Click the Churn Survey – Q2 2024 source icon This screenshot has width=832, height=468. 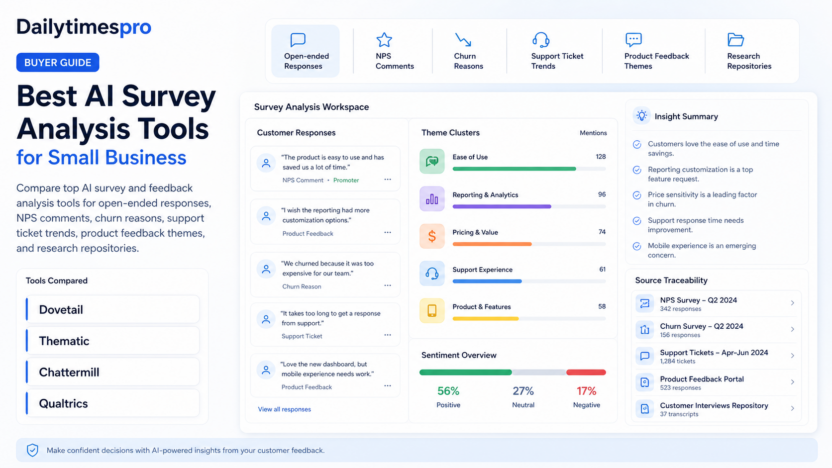pos(645,330)
